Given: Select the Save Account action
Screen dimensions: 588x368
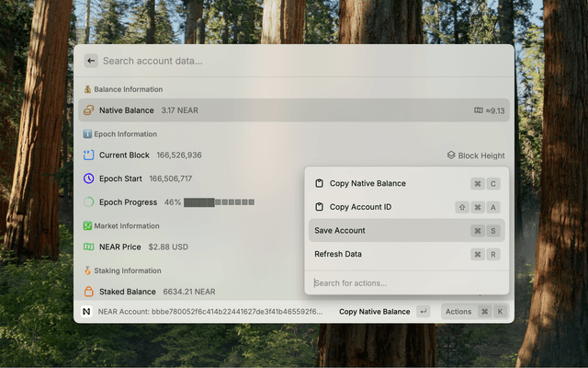Looking at the screenshot, I should [340, 231].
